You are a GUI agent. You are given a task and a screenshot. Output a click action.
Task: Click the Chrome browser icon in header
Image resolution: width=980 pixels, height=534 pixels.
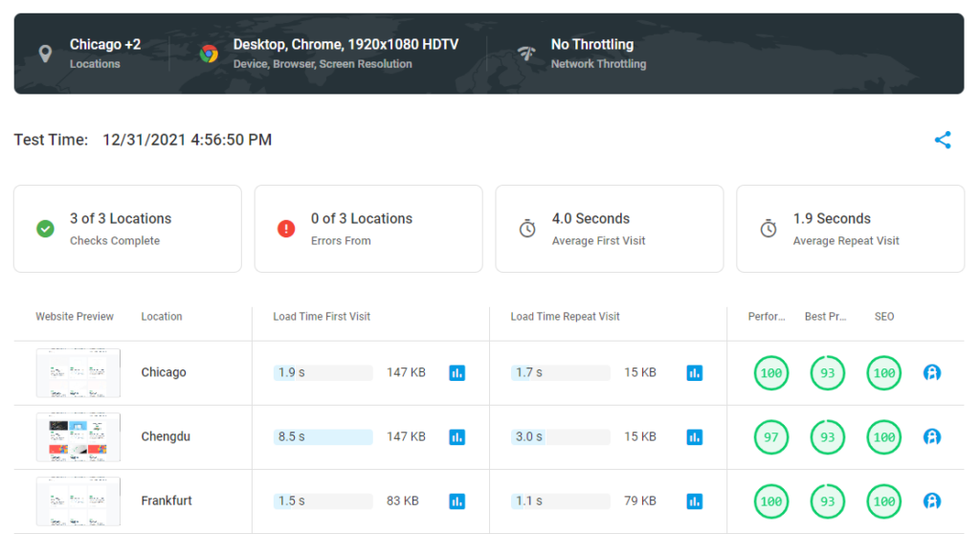(x=209, y=54)
